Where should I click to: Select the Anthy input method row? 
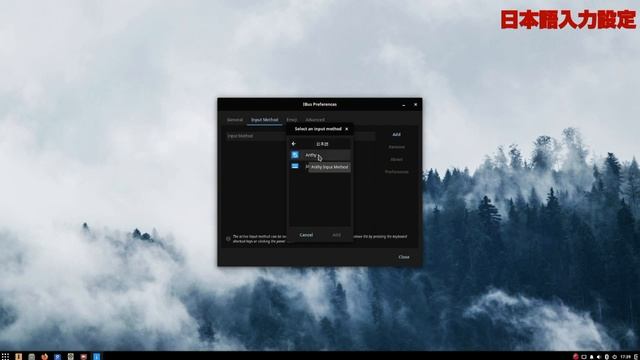tap(320, 155)
